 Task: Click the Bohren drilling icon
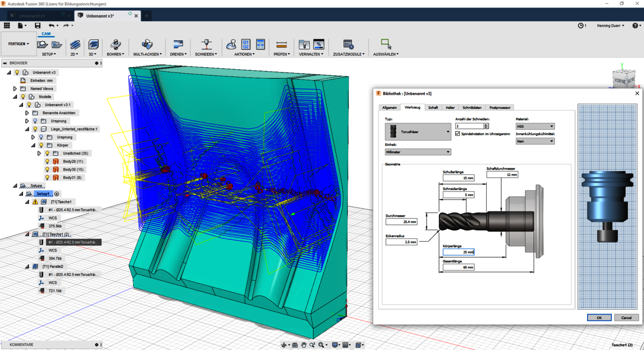click(115, 45)
